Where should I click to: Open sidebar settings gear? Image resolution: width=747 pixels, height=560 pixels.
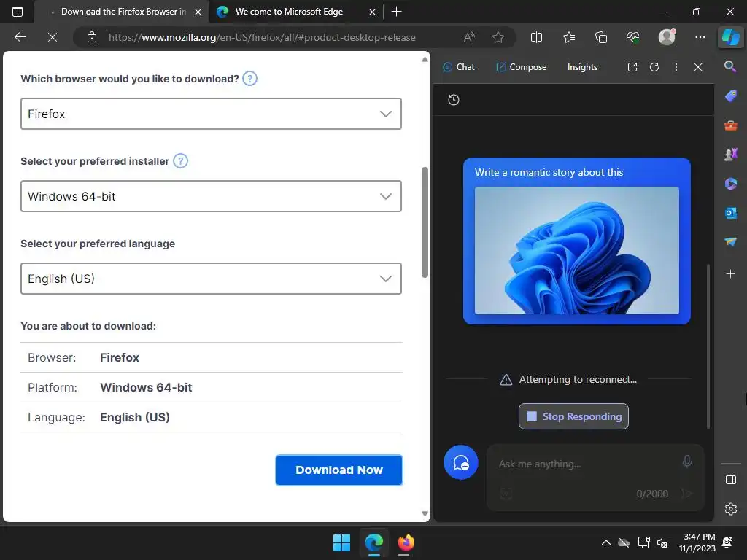pyautogui.click(x=731, y=509)
